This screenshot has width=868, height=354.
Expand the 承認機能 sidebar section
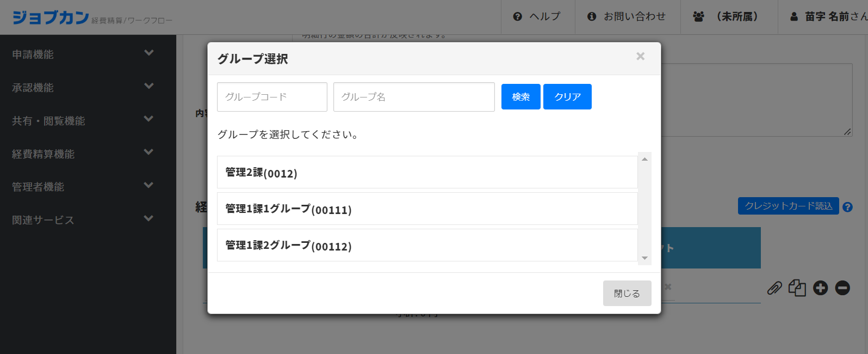83,87
